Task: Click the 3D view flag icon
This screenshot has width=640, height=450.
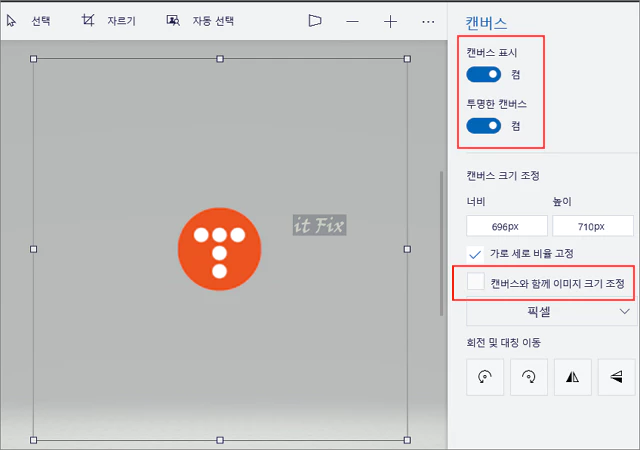Action: tap(315, 21)
